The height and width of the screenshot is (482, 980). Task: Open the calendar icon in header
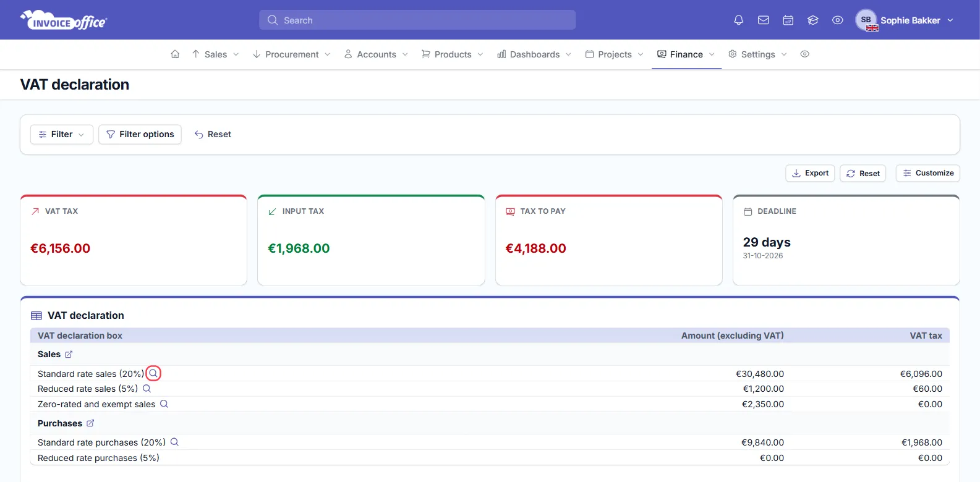pos(788,20)
